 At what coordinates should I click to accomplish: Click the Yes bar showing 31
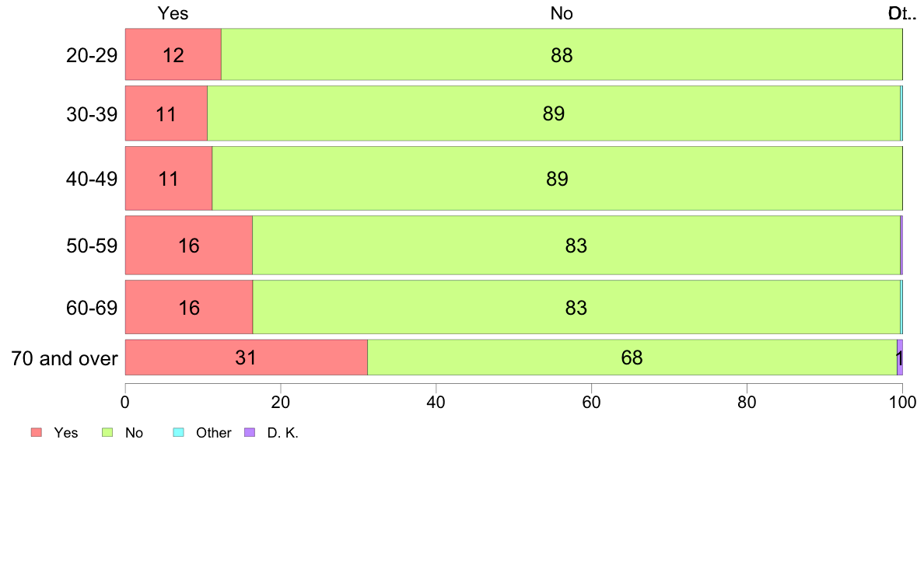247,357
